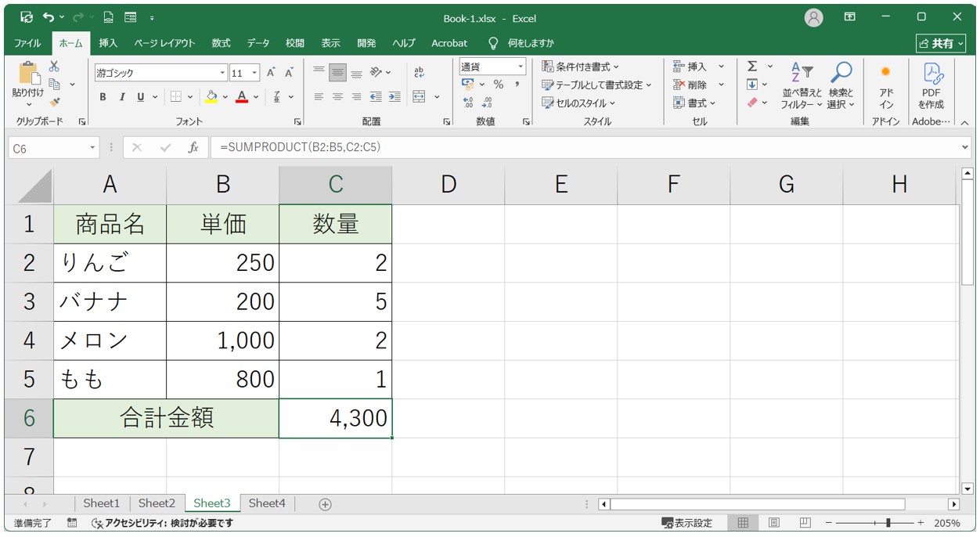Open the Name Box dropdown arrow
Viewport: 980px width, 537px height.
point(92,147)
